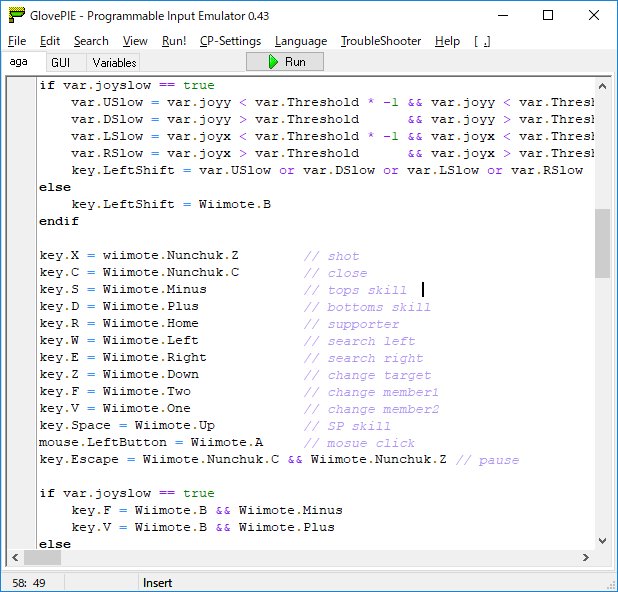This screenshot has height=592, width=618.
Task: Click the '// supporter' comment
Action: (351, 324)
